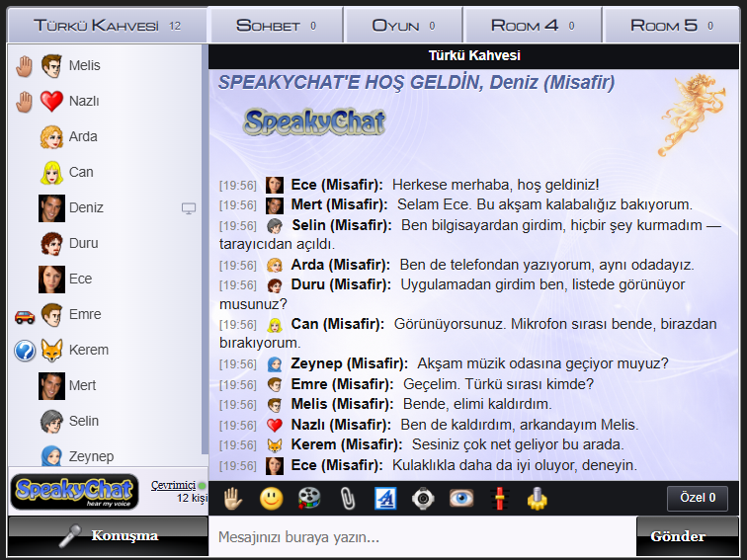
Task: Click Can's blonde avatar in list
Action: (x=51, y=173)
